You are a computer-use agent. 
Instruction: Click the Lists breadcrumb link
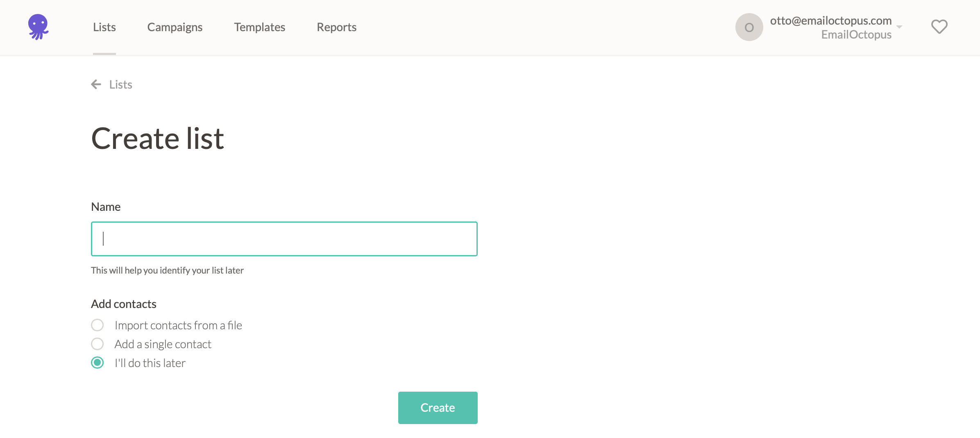pyautogui.click(x=120, y=84)
